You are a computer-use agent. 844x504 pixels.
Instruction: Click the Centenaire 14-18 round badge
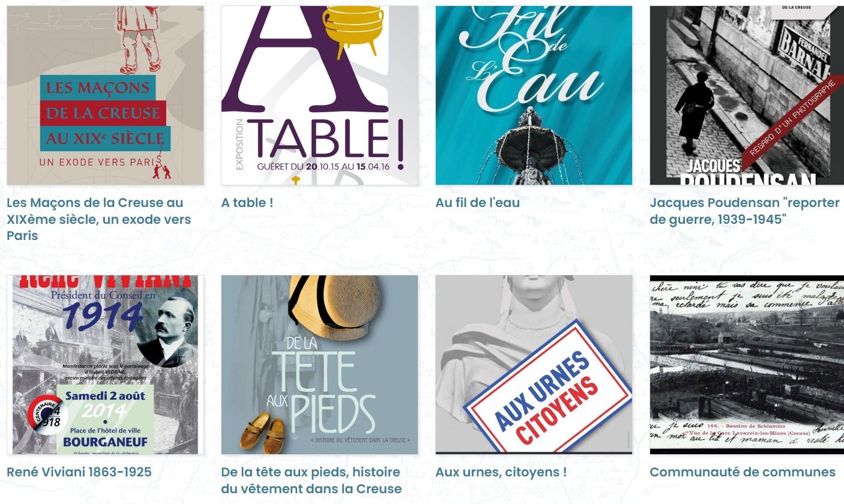pos(46,415)
